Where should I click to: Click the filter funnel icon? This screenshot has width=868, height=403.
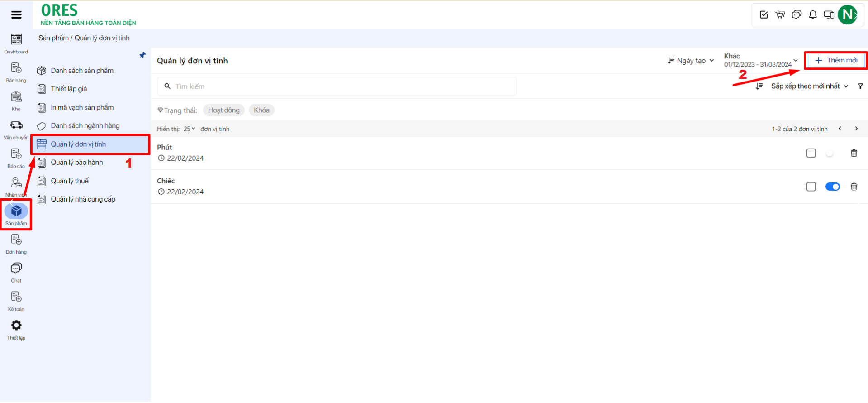(x=860, y=86)
